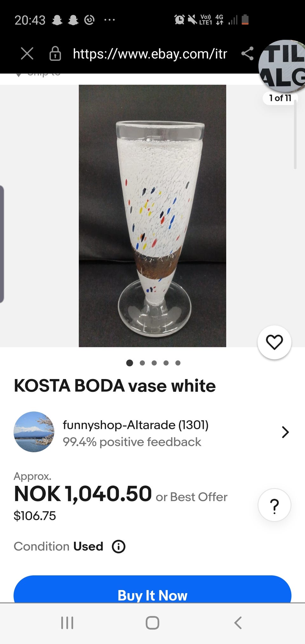Screen dimensions: 305x644
Task: Add vase to watchlist with heart icon
Action: 274,342
